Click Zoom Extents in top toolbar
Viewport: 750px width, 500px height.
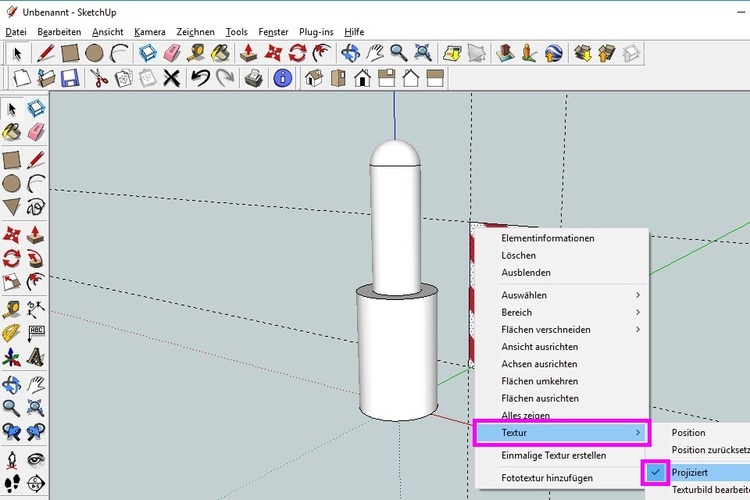pos(423,53)
